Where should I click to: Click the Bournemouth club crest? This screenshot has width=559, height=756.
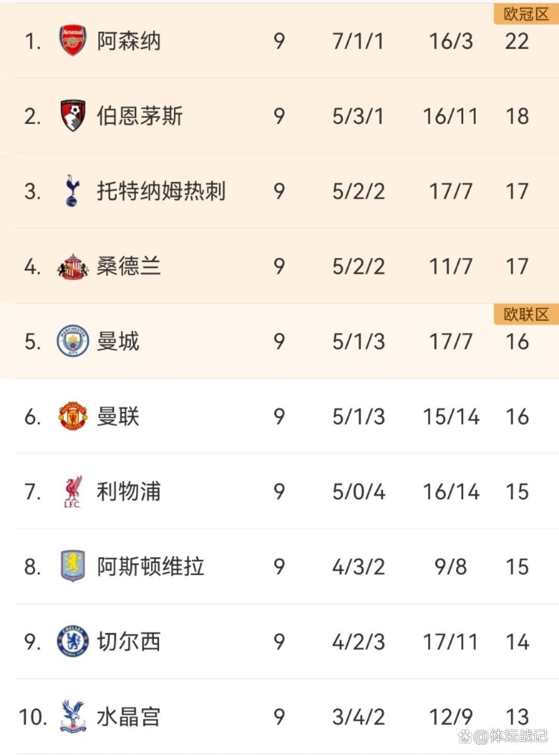pyautogui.click(x=72, y=115)
